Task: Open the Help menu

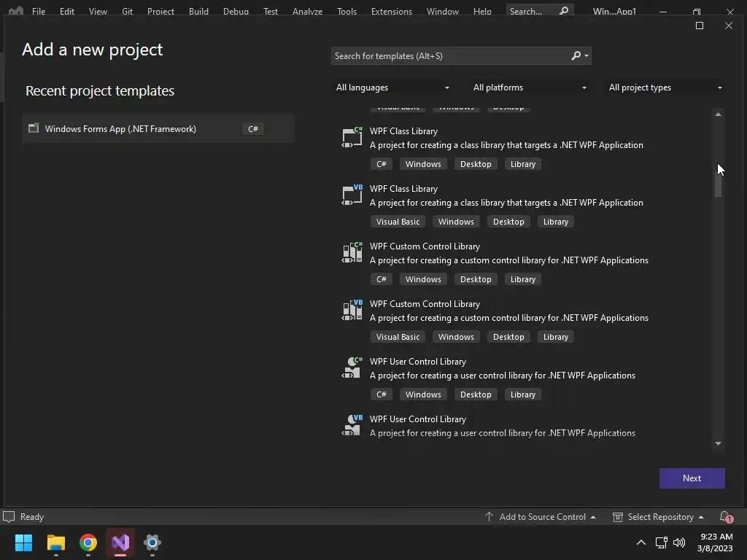Action: point(482,11)
